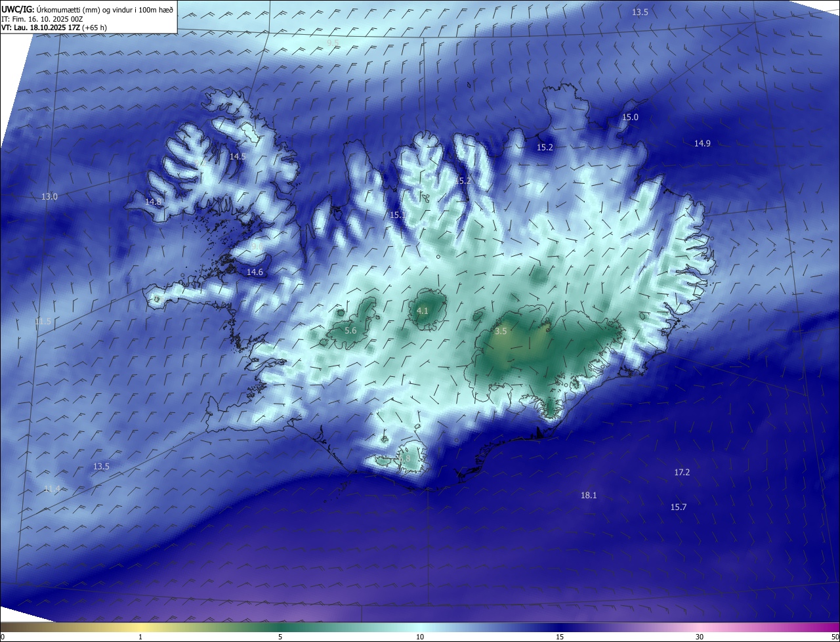The image size is (840, 642).
Task: Click the 15.7 value on the map
Action: click(x=679, y=507)
